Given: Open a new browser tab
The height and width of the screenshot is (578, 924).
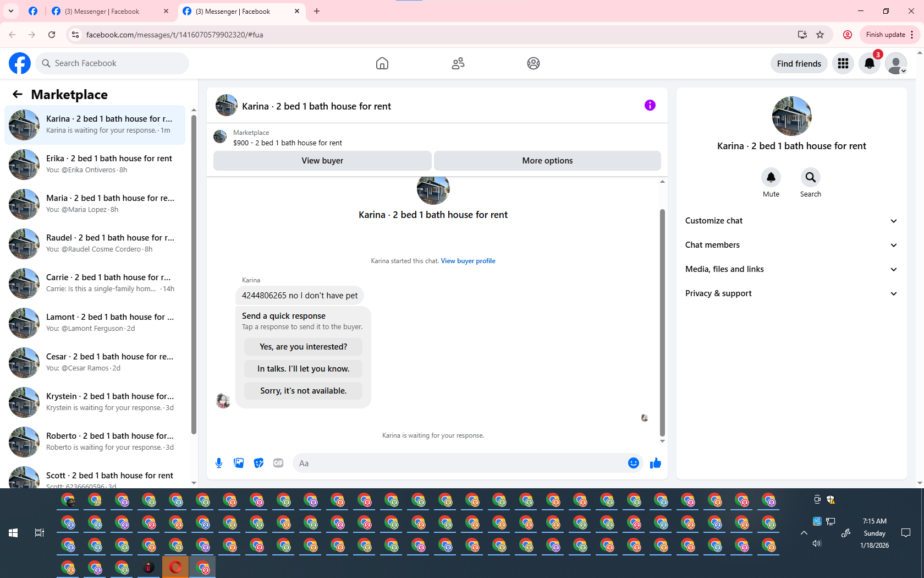Looking at the screenshot, I should (x=317, y=11).
